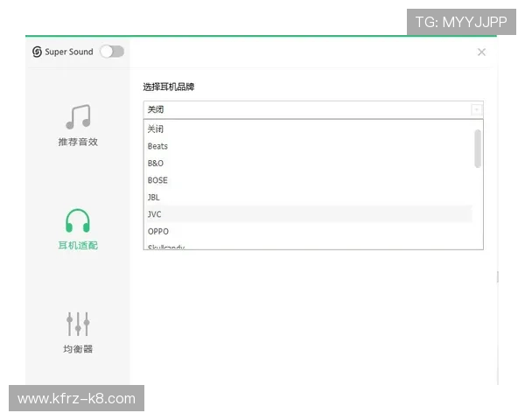Image resolution: width=525 pixels, height=420 pixels.
Task: Select the 耳机适配 headphone icon
Action: coord(78,220)
